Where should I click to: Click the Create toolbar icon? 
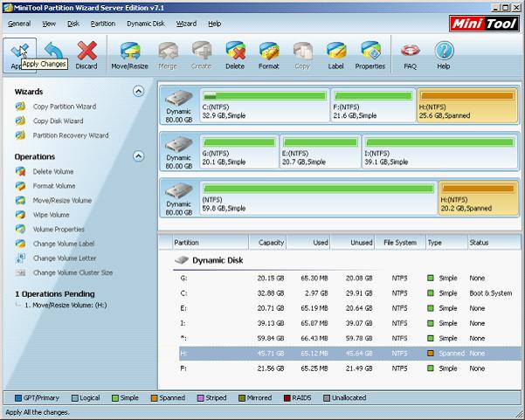201,51
